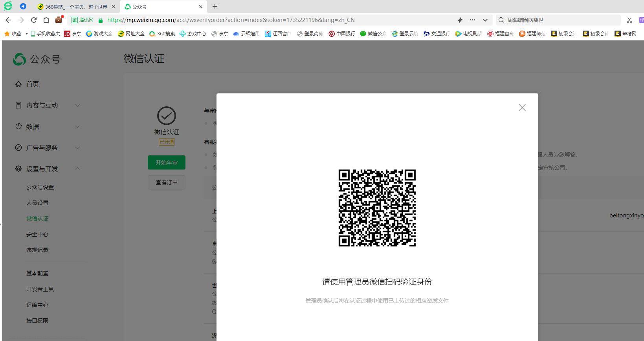Open 网址大全 bookmark
The height and width of the screenshot is (341, 644).
pos(131,34)
